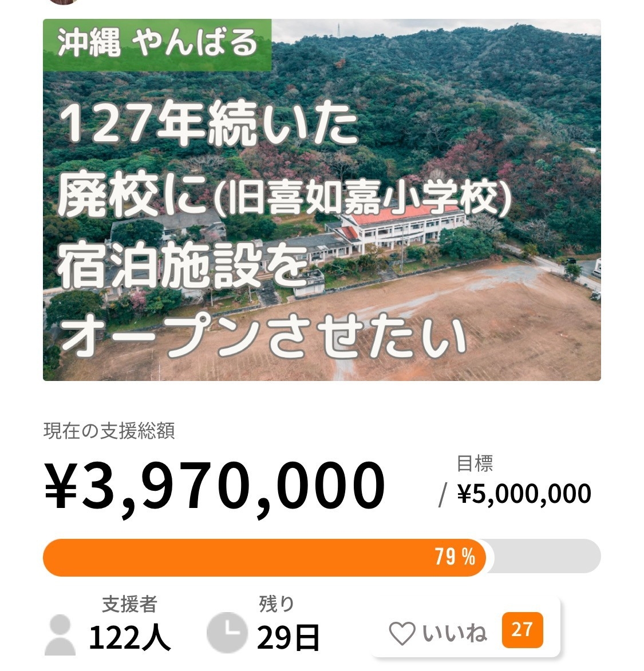Click the 現在の支援総額 label
This screenshot has height=671, width=644.
pyautogui.click(x=109, y=431)
